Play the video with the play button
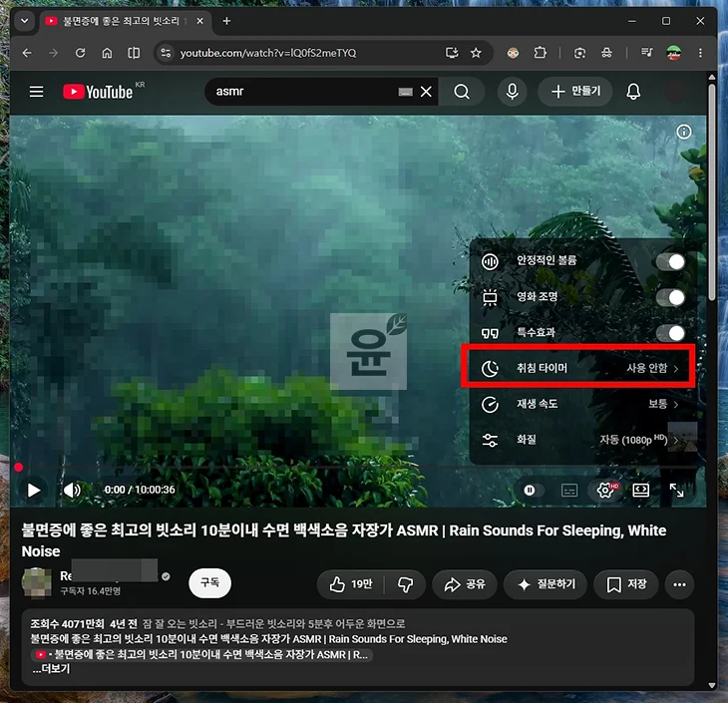This screenshot has height=703, width=728. [x=34, y=490]
